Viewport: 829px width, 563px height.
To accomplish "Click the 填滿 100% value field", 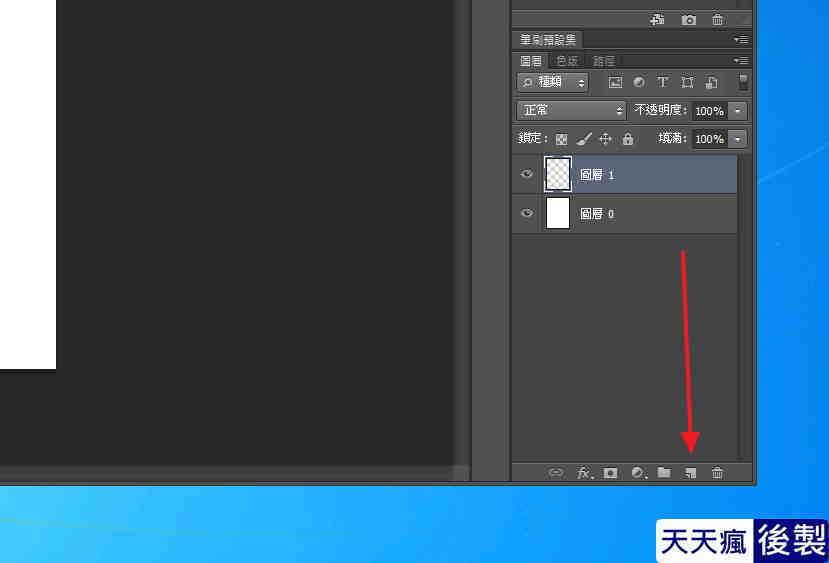I will (709, 139).
